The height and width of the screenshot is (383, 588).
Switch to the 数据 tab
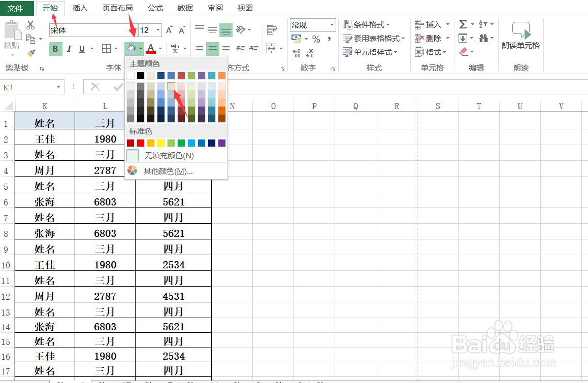coord(185,8)
